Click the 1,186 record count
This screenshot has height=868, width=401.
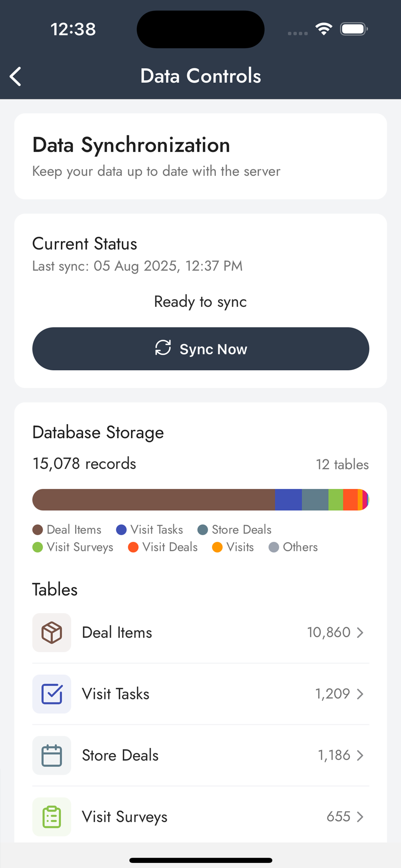pyautogui.click(x=334, y=755)
